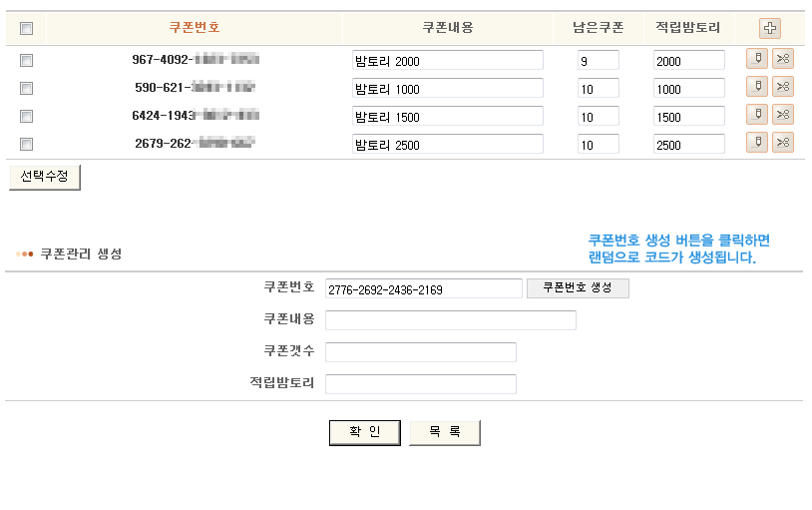Check the box for coupon 967-4092

click(27, 60)
